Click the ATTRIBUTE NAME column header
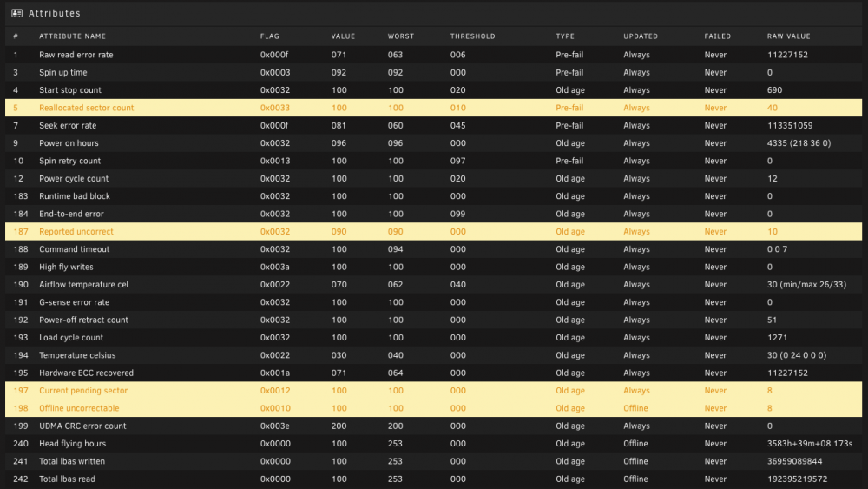868x489 pixels. [73, 36]
